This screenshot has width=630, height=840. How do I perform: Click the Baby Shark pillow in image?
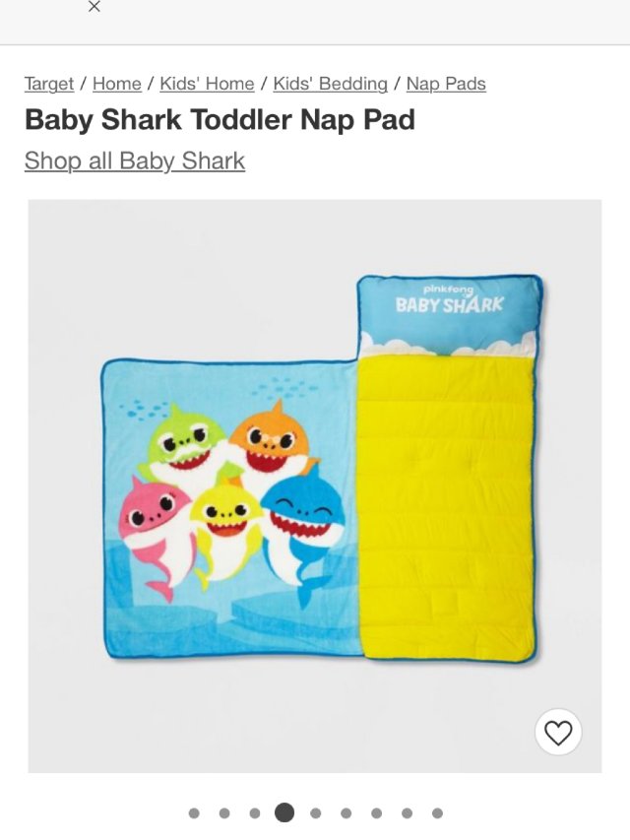449,314
